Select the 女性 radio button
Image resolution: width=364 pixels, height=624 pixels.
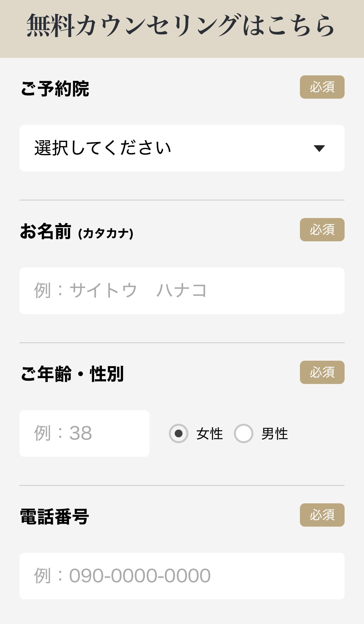[x=179, y=433]
